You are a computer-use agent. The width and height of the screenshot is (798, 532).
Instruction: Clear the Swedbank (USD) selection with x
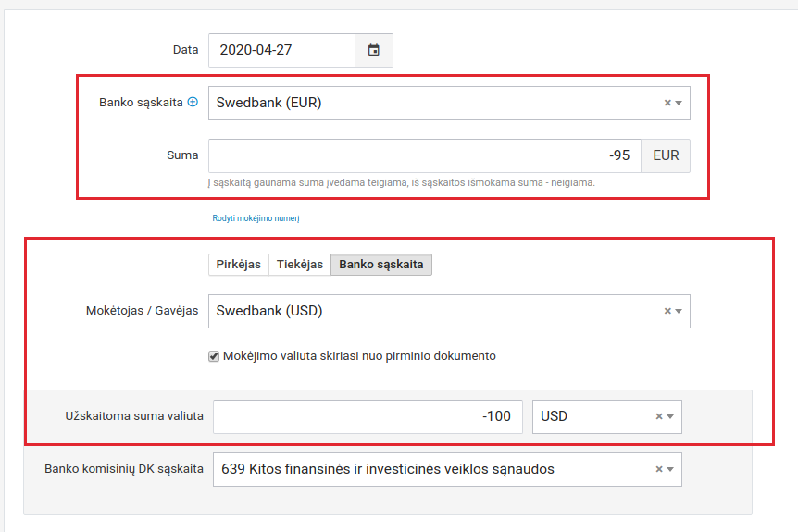coord(667,311)
